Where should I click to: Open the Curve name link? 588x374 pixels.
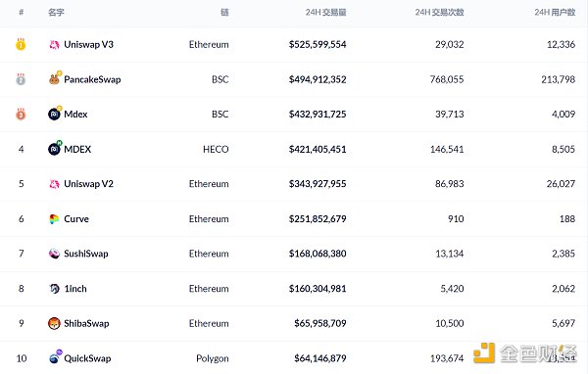(x=76, y=219)
